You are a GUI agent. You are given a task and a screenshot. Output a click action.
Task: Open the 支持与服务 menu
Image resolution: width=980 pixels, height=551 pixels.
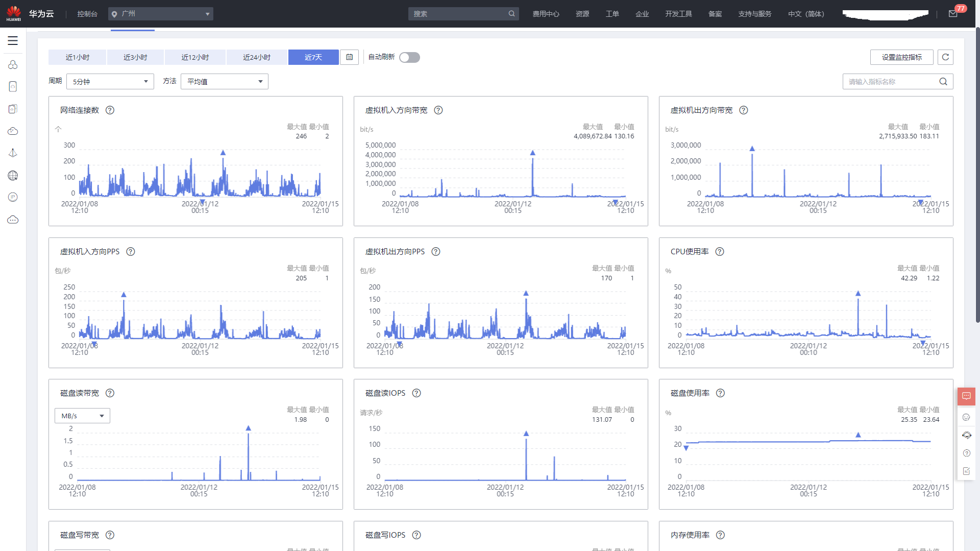tap(754, 14)
